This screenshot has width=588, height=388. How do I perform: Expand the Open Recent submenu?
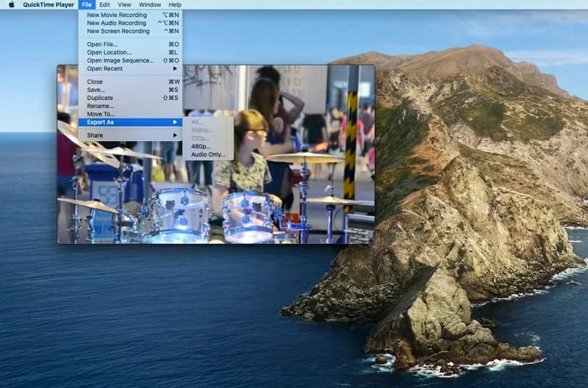click(x=104, y=68)
